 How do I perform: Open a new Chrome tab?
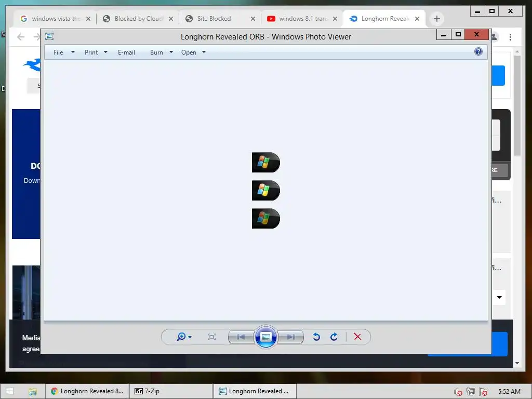click(x=437, y=19)
